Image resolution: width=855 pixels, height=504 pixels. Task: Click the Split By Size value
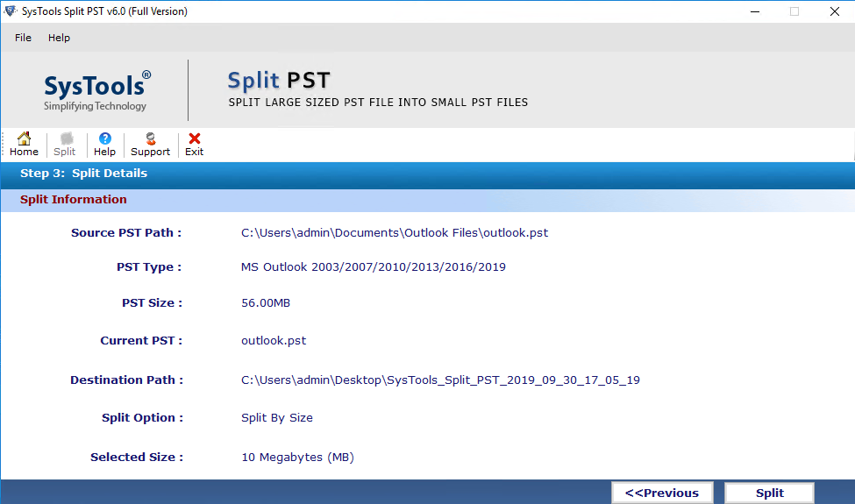click(277, 418)
